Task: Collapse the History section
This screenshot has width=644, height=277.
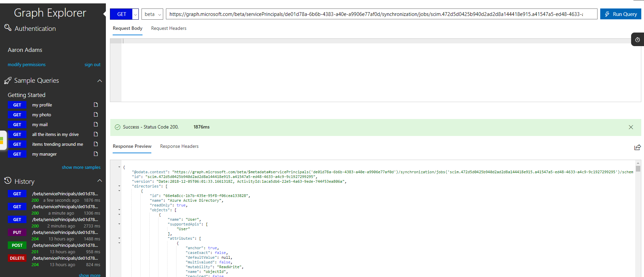Action: (x=99, y=181)
